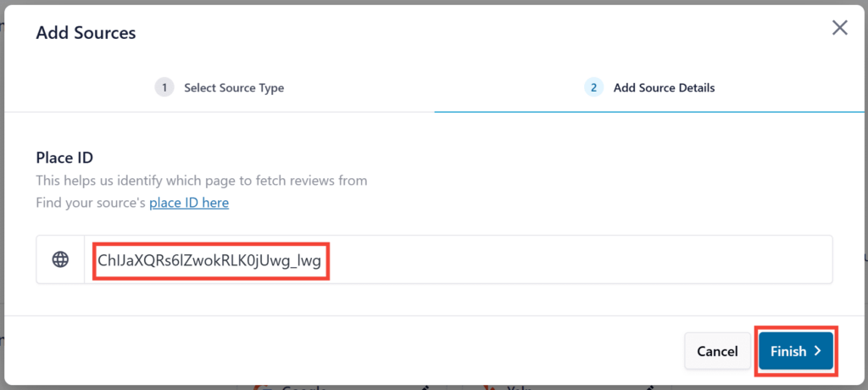The width and height of the screenshot is (868, 390).
Task: Close the Add Sources dialog
Action: 839,28
